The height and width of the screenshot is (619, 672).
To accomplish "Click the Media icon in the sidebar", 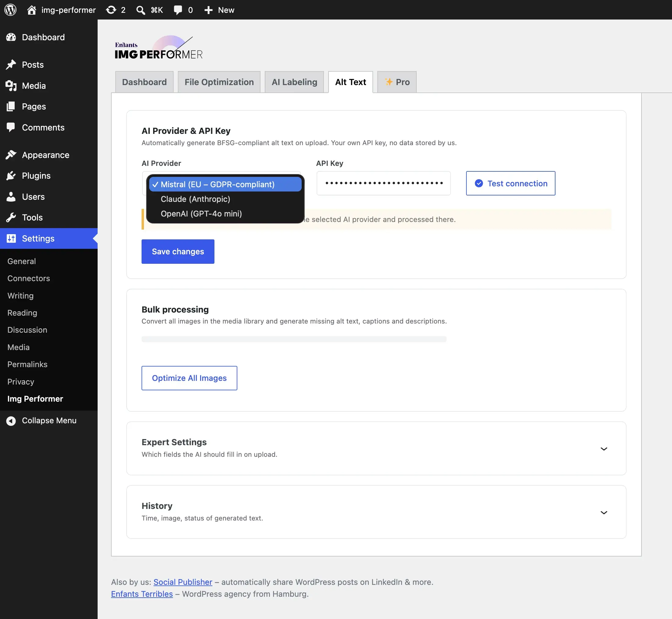I will [11, 86].
